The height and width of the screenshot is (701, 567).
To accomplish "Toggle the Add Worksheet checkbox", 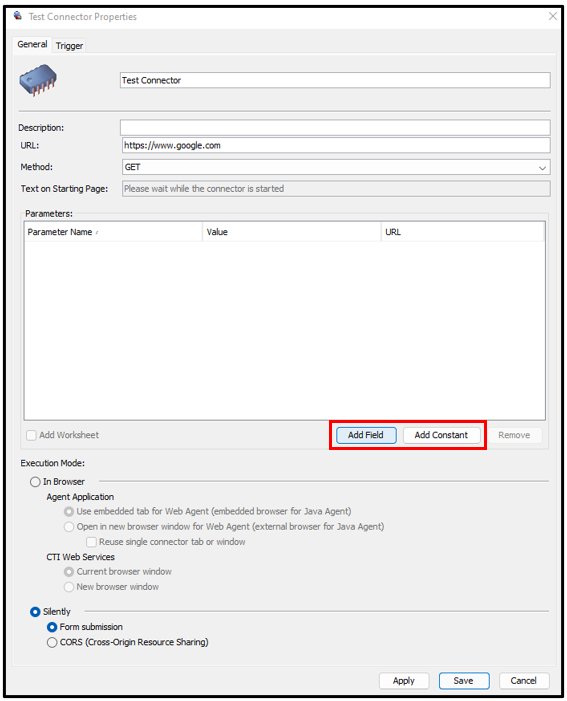I will point(31,435).
